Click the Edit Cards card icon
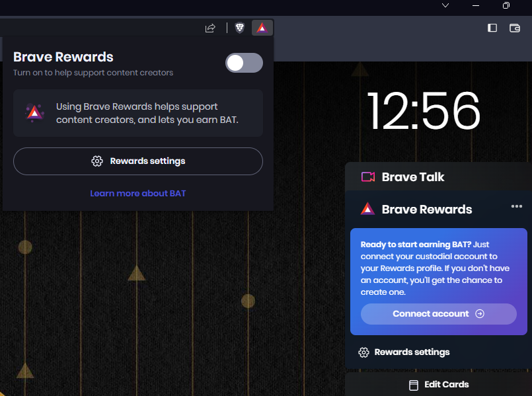The width and height of the screenshot is (532, 396). click(x=413, y=384)
